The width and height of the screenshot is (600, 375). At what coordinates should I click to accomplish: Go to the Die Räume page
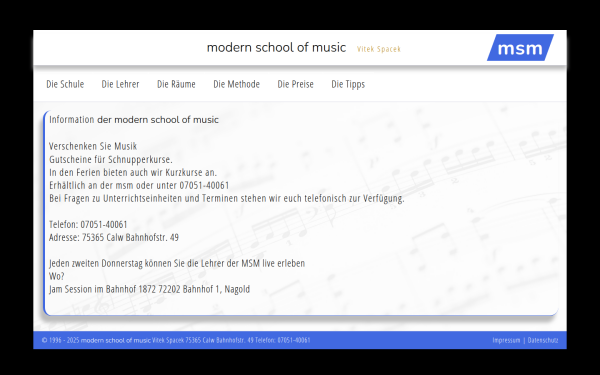176,84
